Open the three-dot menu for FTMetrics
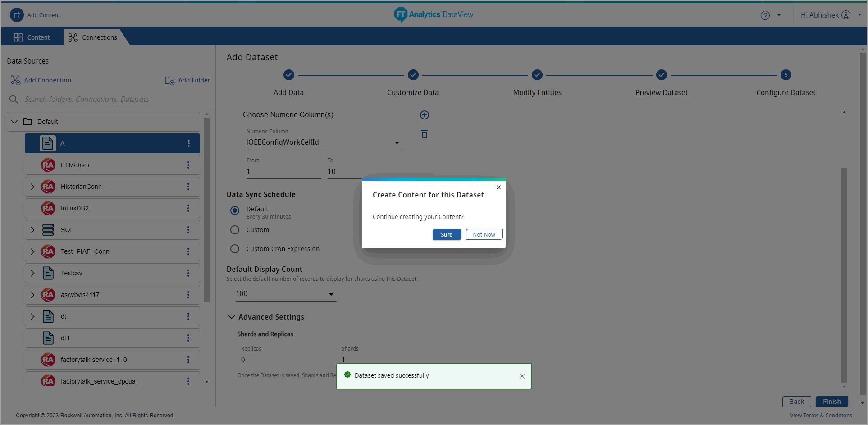Image resolution: width=868 pixels, height=425 pixels. tap(188, 165)
